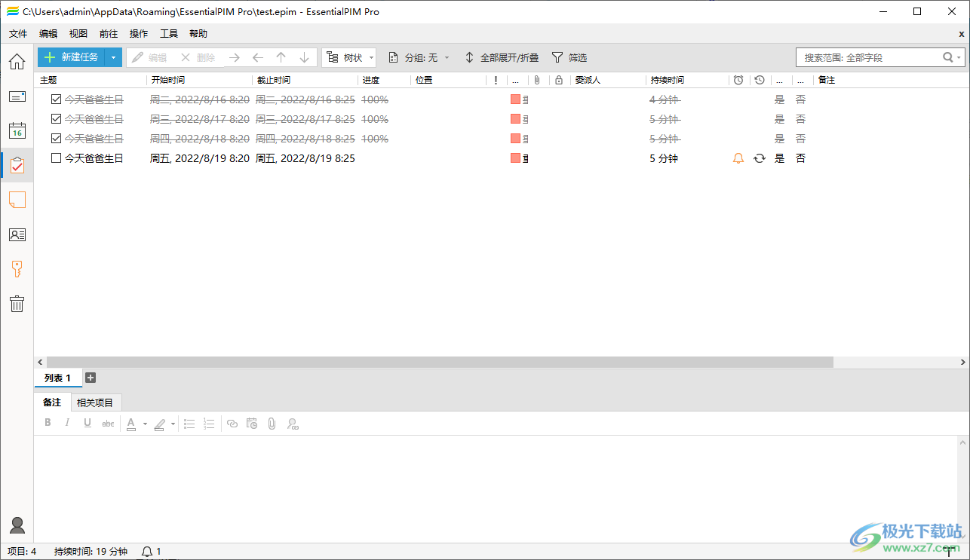
Task: Click the orange reminder bell on 8/19 task
Action: (738, 158)
